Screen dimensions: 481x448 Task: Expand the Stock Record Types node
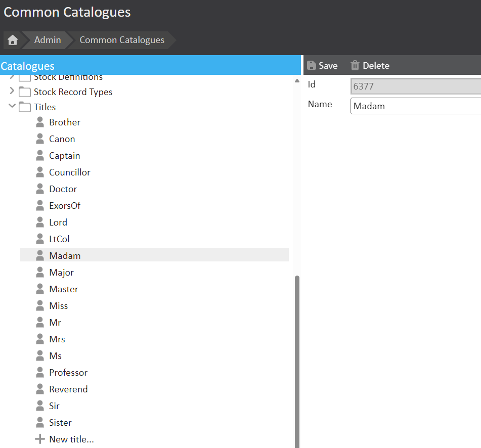point(12,92)
